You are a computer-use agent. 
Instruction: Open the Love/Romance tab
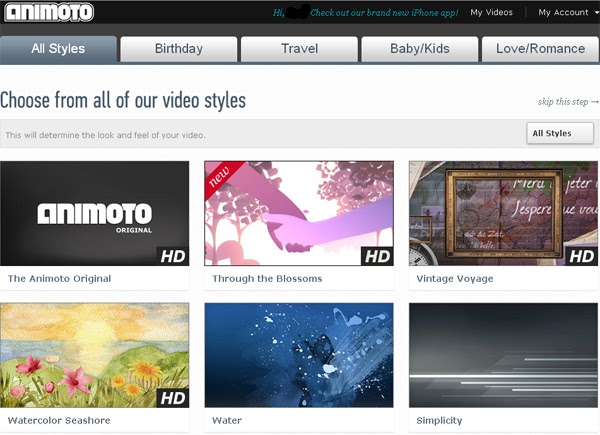pyautogui.click(x=540, y=49)
